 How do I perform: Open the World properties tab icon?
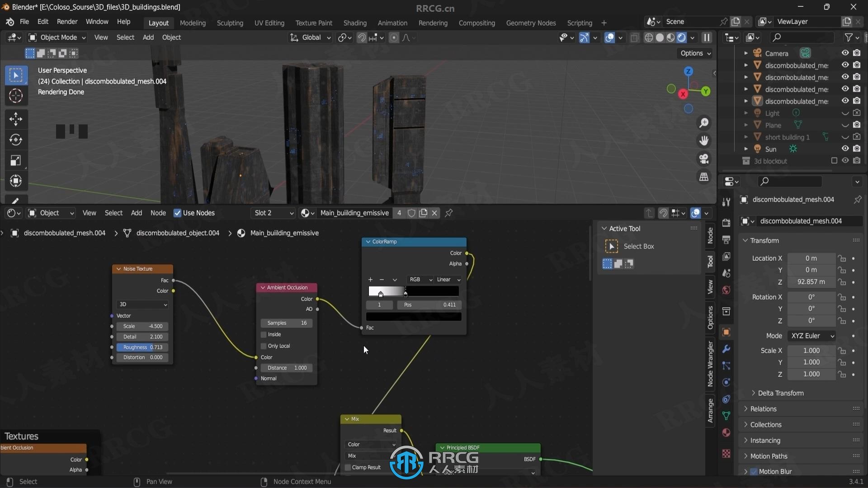[x=726, y=290]
